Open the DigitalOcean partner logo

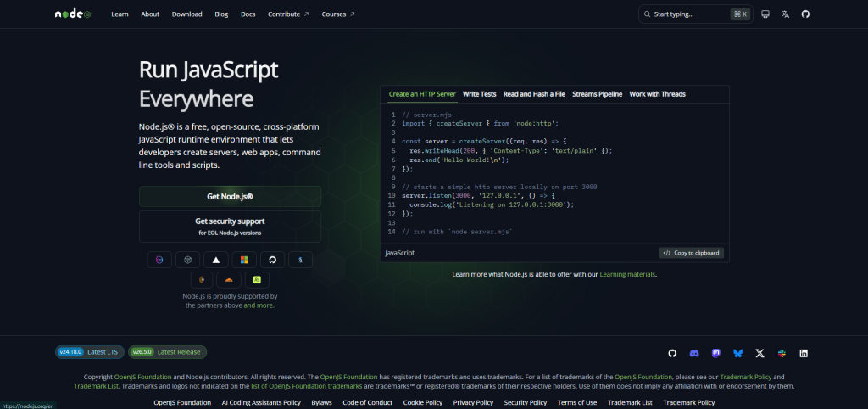click(272, 260)
